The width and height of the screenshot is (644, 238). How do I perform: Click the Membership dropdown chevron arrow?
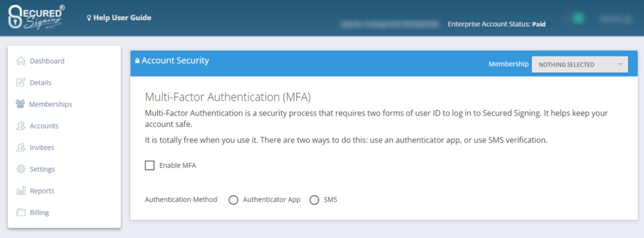(620, 65)
